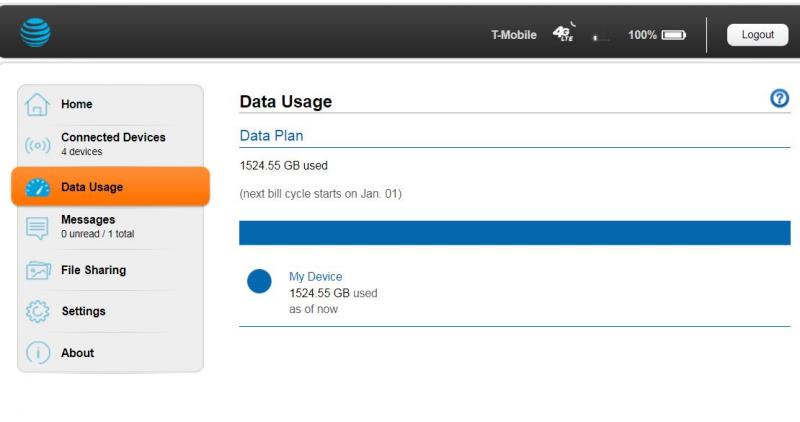This screenshot has width=800, height=422.
Task: Click the blue My Device circle marker
Action: click(259, 281)
